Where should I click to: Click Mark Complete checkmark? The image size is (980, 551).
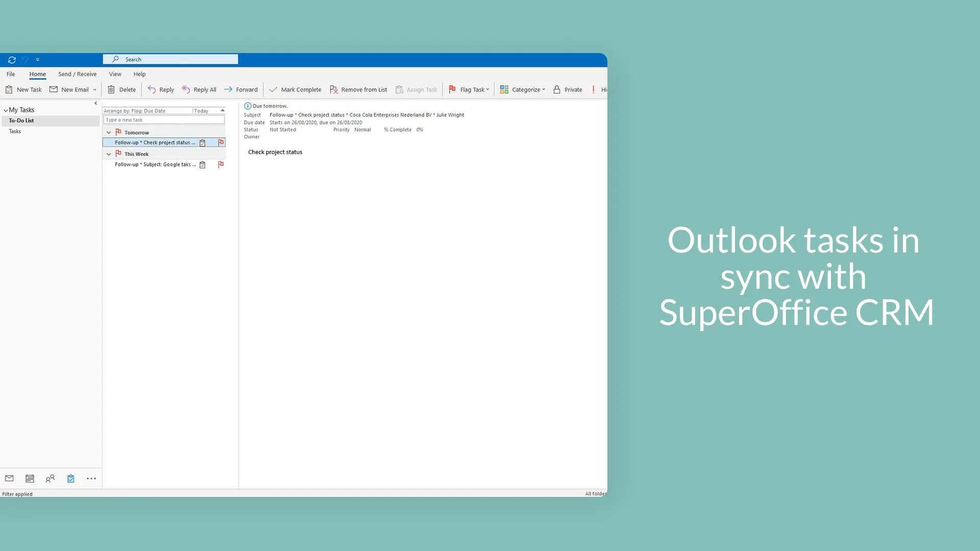(273, 90)
